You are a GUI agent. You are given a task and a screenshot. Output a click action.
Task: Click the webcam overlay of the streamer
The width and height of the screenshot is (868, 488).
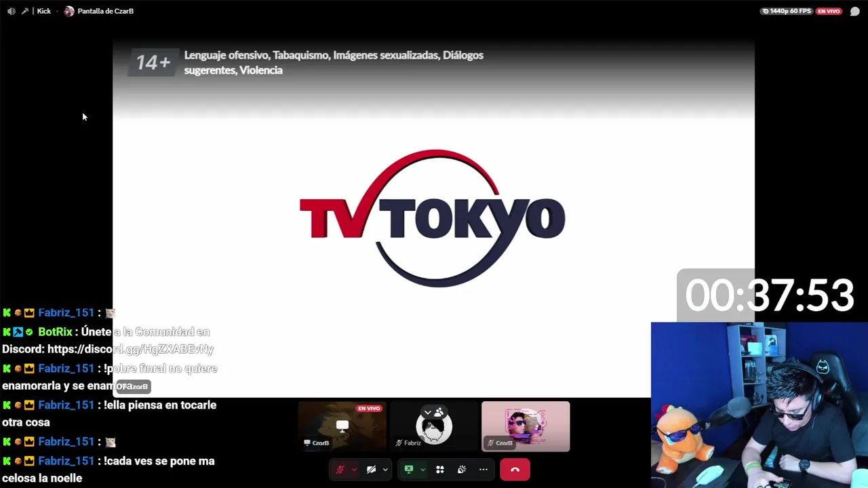[x=759, y=405]
